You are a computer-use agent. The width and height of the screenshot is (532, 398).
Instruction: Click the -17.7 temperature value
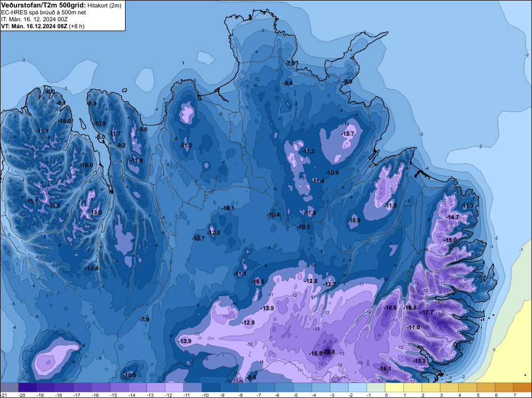[x=427, y=312]
